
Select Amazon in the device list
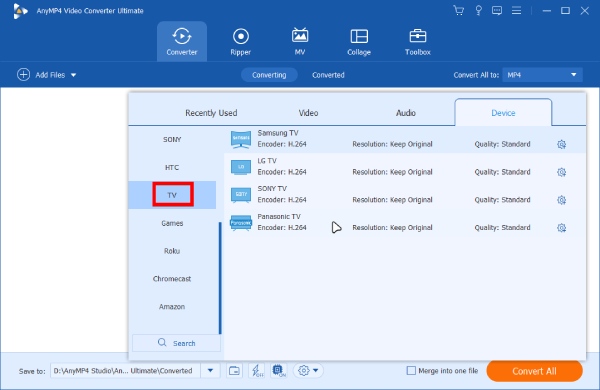tap(172, 307)
